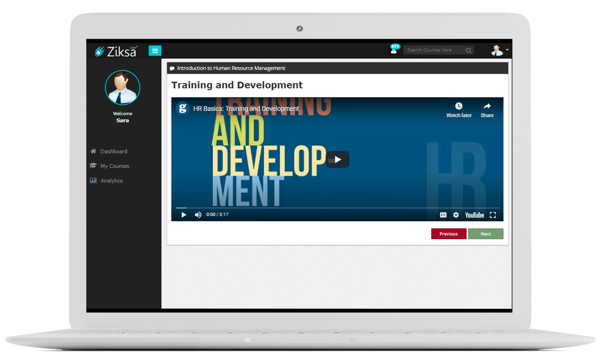The image size is (609, 364).
Task: Click Introduction to Human Resource Management title
Action: pos(231,68)
